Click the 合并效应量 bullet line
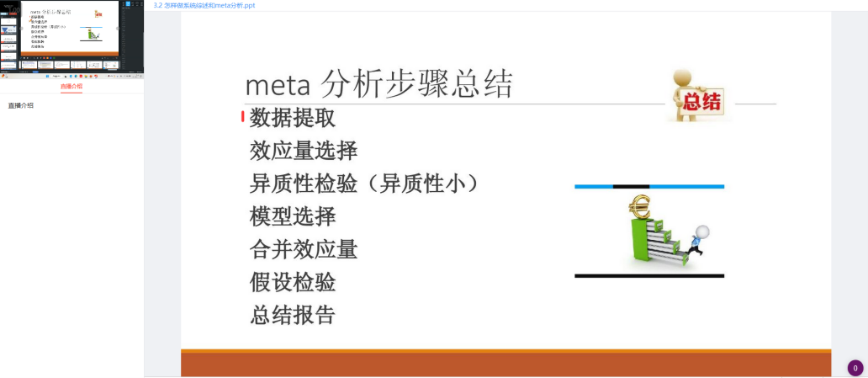Image resolution: width=868 pixels, height=378 pixels. point(304,249)
